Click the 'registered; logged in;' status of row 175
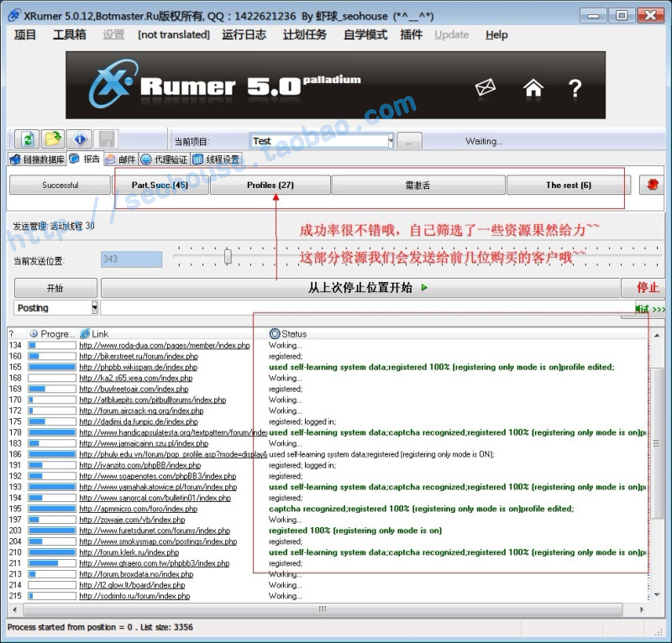Screen dimensions: 672x643 302,421
